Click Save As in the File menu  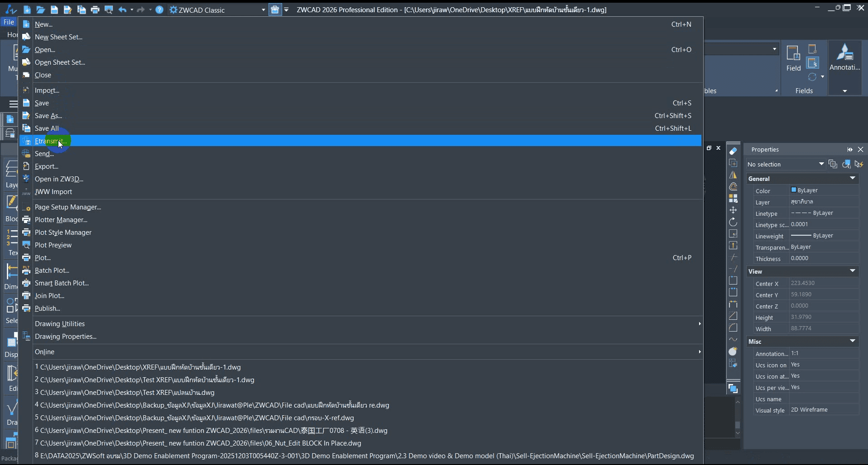pyautogui.click(x=48, y=116)
